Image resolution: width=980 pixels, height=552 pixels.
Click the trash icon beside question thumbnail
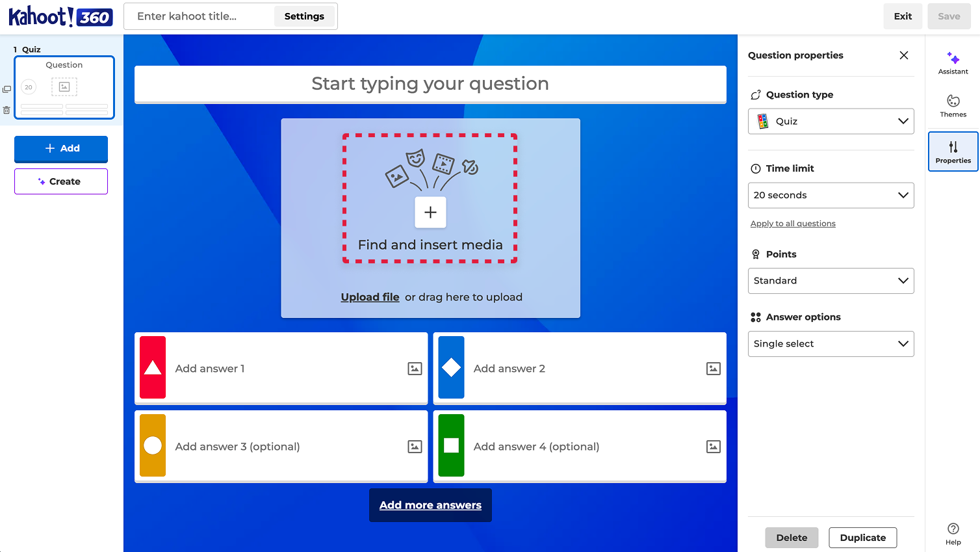[6, 111]
